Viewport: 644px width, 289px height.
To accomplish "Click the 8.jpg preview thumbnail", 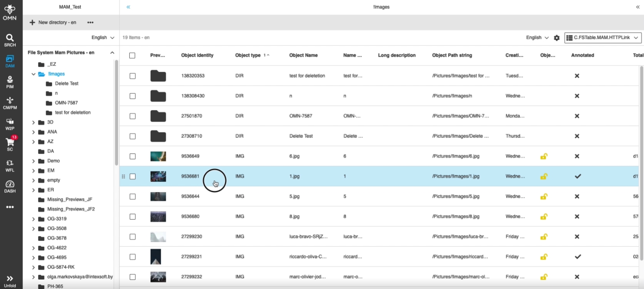I will click(158, 217).
